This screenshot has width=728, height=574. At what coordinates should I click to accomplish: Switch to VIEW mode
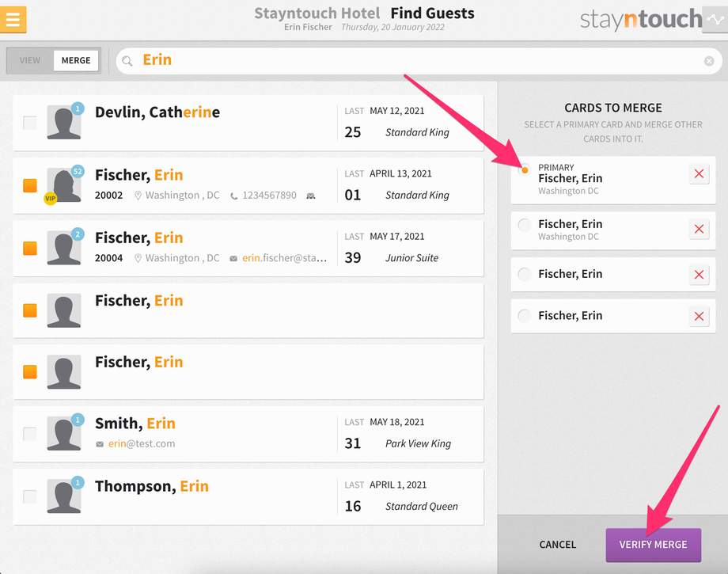pos(30,60)
